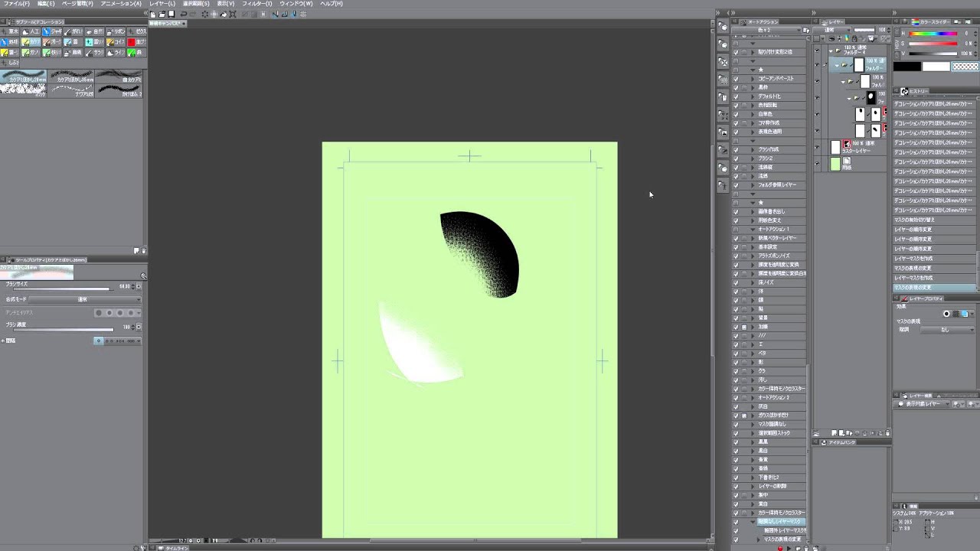Open the レイヤー(L) menu

click(x=162, y=4)
